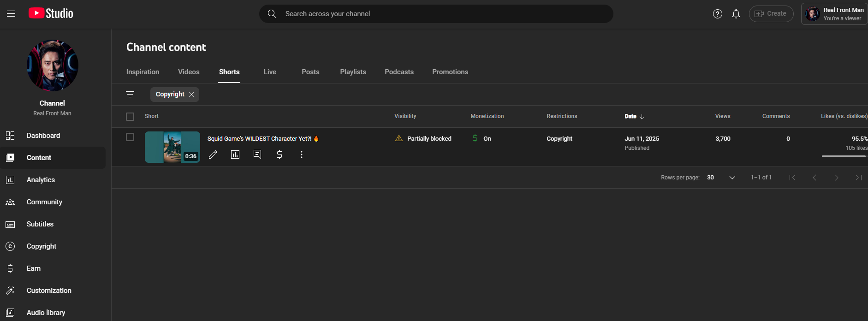Open the hamburger navigation menu
Screen dimensions: 868x321
pyautogui.click(x=11, y=14)
